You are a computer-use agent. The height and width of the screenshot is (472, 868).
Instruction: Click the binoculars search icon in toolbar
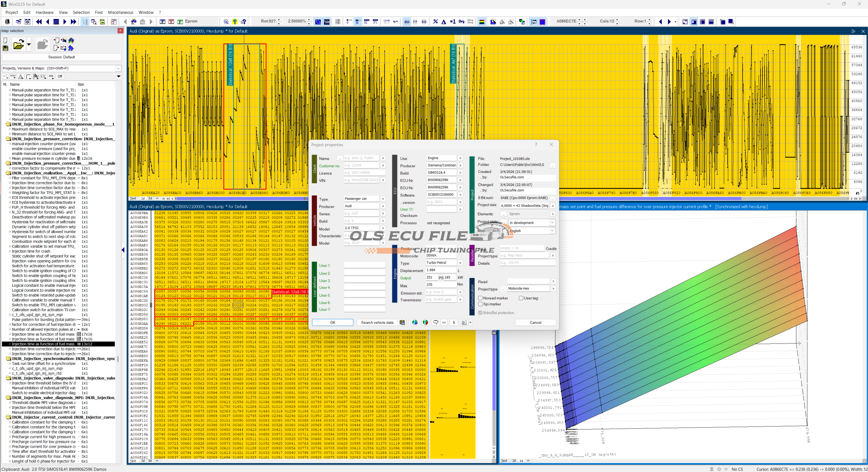134,22
